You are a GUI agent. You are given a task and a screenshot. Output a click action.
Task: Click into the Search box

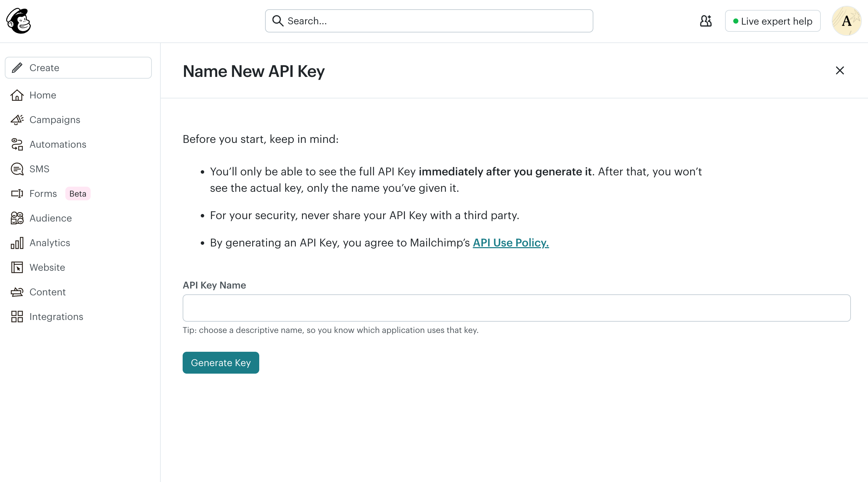point(429,21)
